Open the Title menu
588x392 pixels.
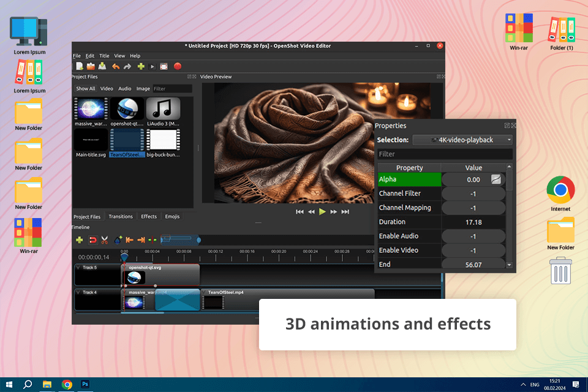104,56
